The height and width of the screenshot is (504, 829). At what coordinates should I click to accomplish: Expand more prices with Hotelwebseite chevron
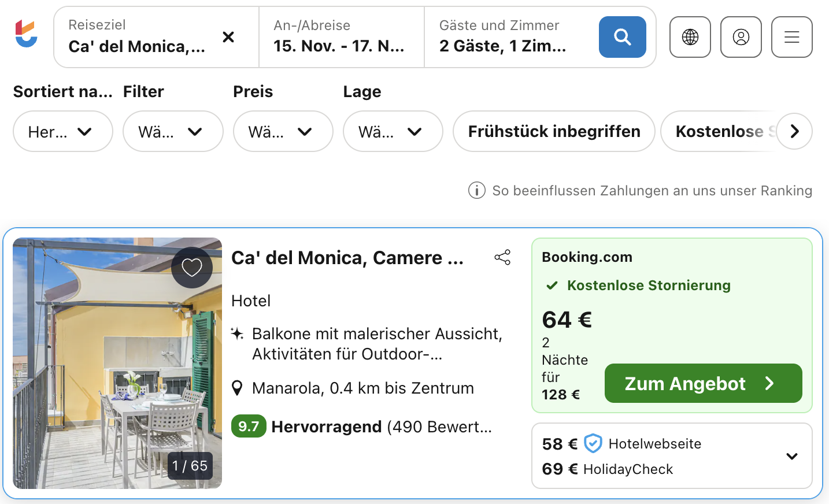point(791,456)
